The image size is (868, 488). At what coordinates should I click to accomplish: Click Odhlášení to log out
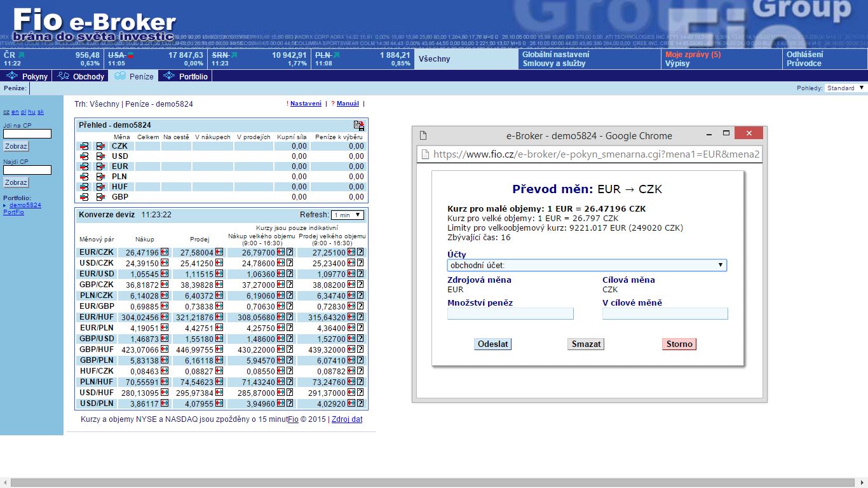[x=804, y=55]
